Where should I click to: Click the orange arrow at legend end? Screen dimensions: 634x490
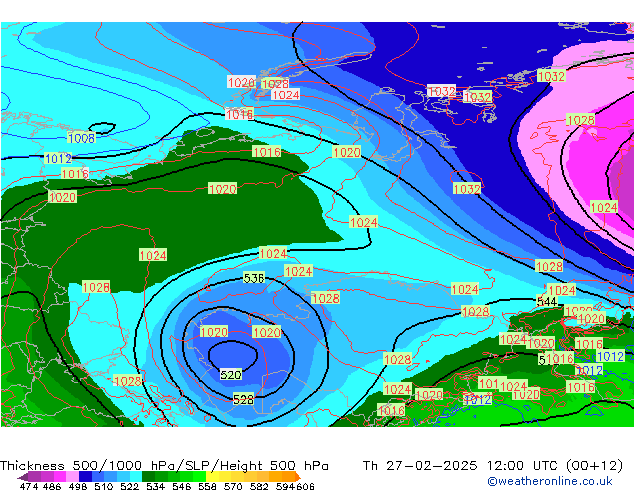tap(298, 477)
